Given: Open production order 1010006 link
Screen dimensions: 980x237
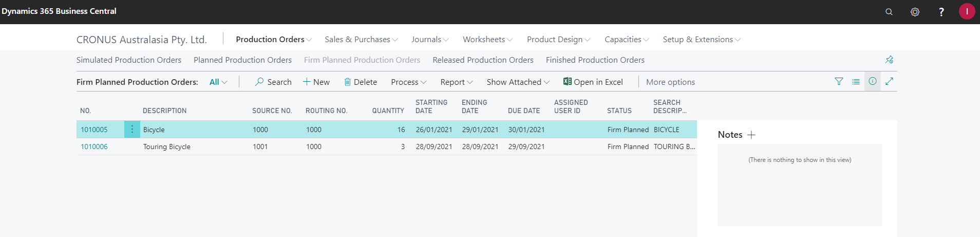Looking at the screenshot, I should pos(94,147).
